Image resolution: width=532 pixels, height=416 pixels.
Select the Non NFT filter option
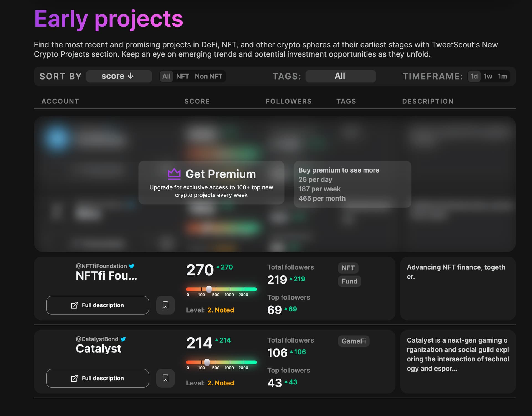[208, 76]
